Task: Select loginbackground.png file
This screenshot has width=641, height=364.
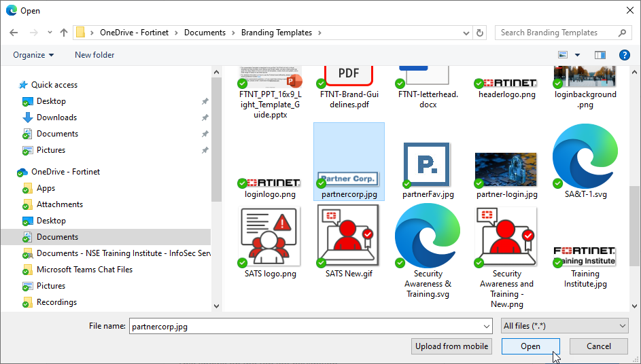Action: tap(585, 88)
